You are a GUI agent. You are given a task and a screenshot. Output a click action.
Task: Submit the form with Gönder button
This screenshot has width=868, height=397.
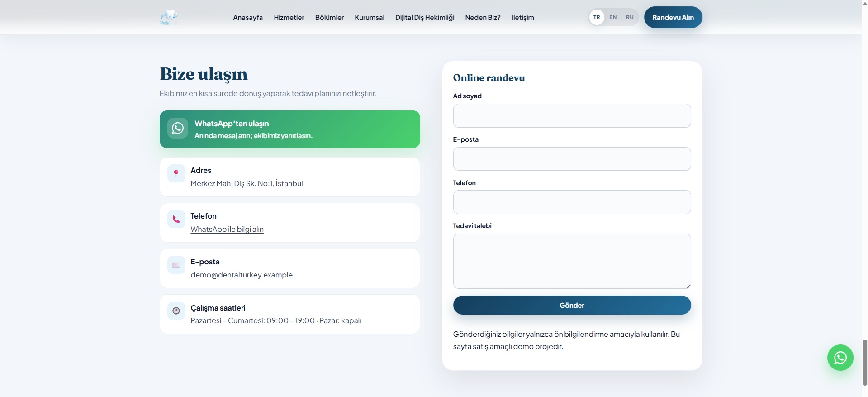pyautogui.click(x=572, y=305)
